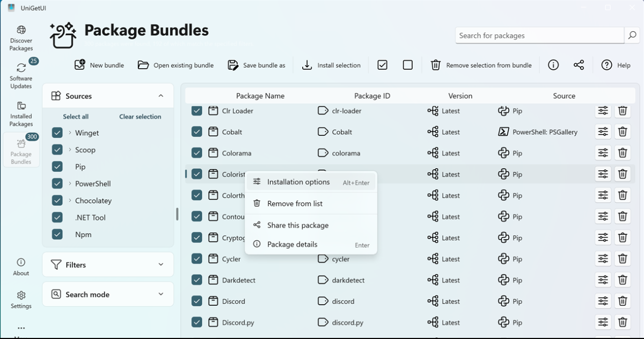
Task: Go to Software Updates in sidebar
Action: (x=21, y=76)
